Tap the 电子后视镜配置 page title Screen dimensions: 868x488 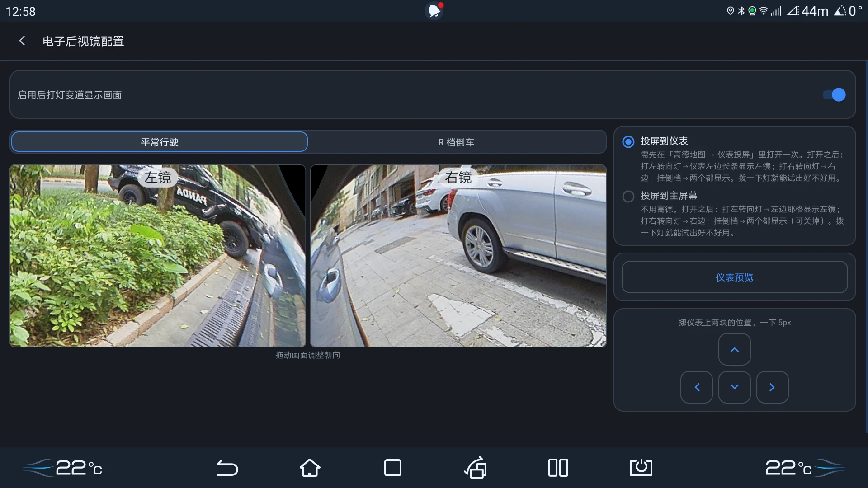83,41
